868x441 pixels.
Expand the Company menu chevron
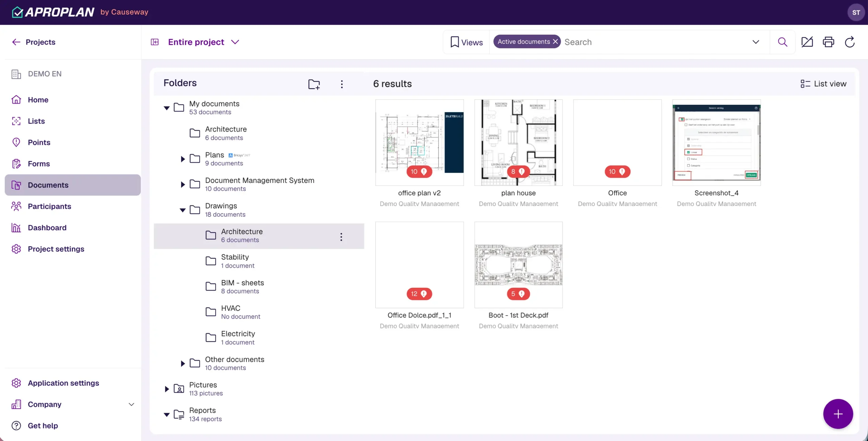(x=131, y=404)
